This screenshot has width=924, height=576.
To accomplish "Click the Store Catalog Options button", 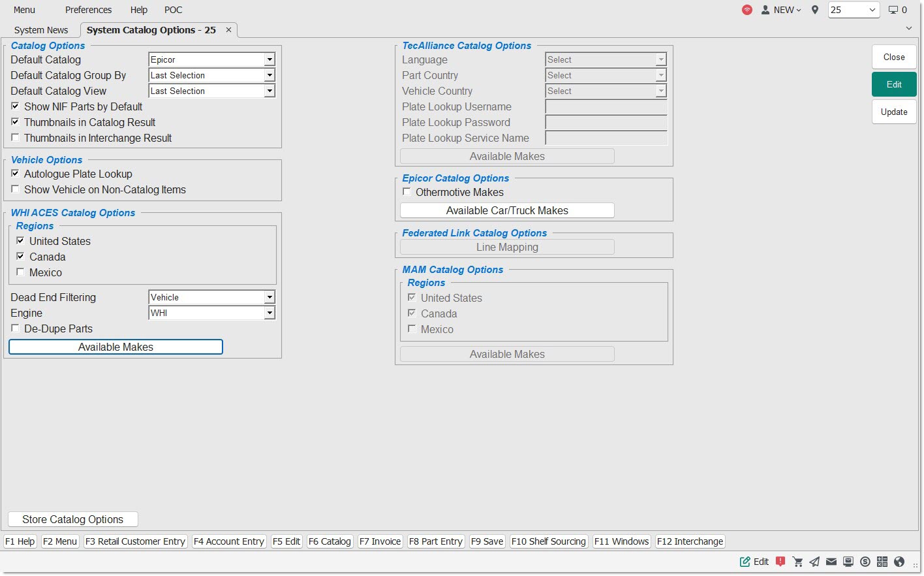I will pyautogui.click(x=72, y=519).
